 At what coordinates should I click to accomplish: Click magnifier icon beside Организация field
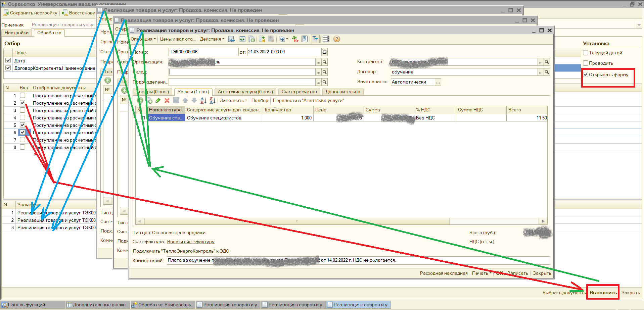(x=325, y=62)
